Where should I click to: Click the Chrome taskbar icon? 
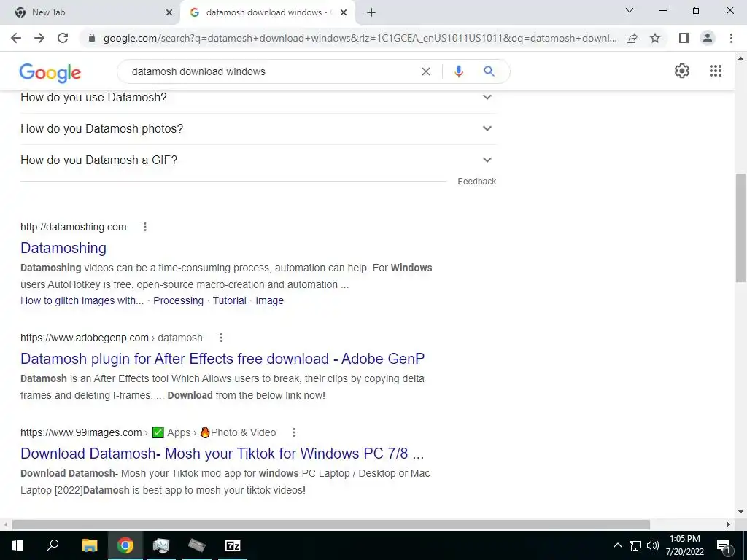coord(125,545)
